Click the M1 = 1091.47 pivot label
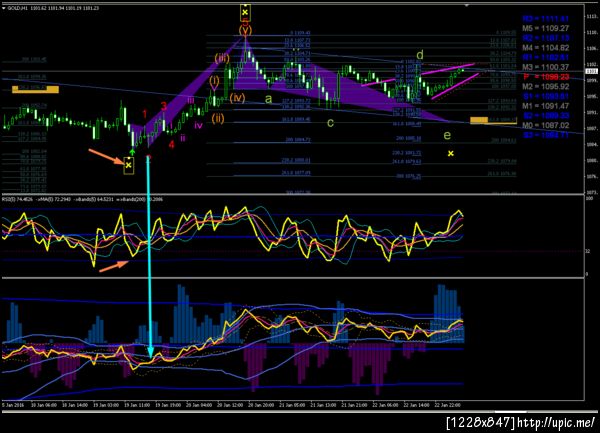The image size is (600, 433). click(546, 106)
